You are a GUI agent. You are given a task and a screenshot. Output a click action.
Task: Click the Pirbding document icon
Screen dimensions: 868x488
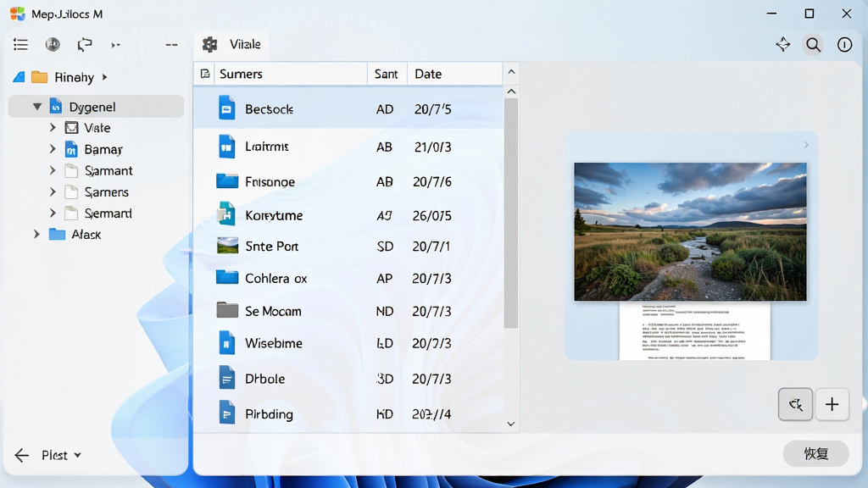pyautogui.click(x=226, y=413)
